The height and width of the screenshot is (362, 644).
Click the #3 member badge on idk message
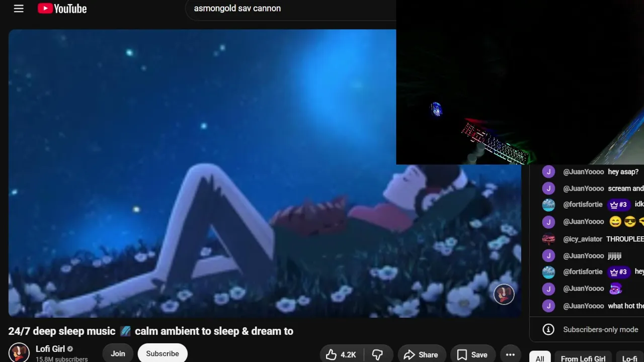pyautogui.click(x=618, y=205)
